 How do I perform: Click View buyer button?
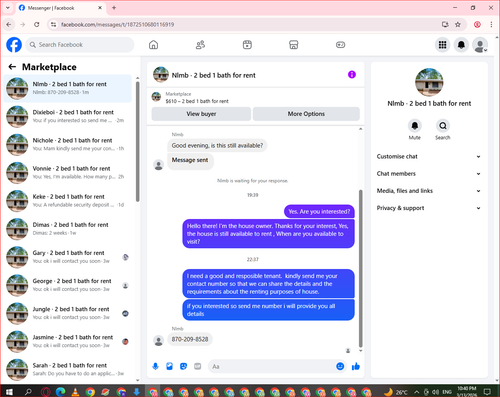coord(201,114)
